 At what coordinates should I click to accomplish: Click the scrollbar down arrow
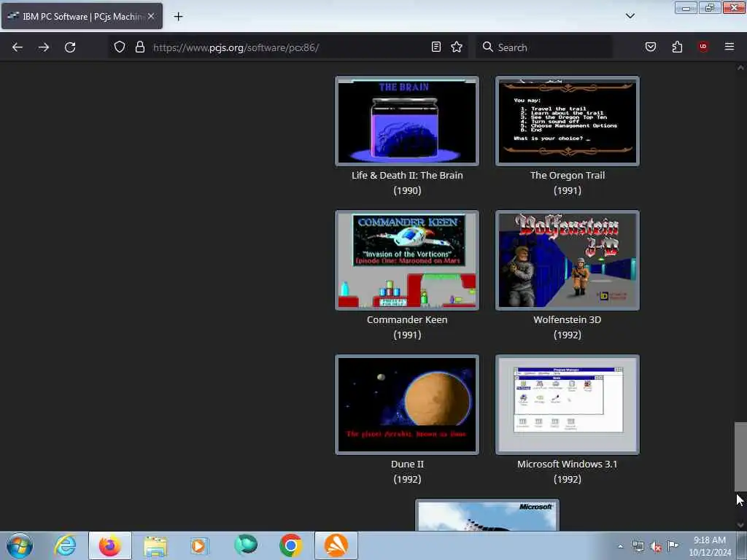(x=740, y=525)
